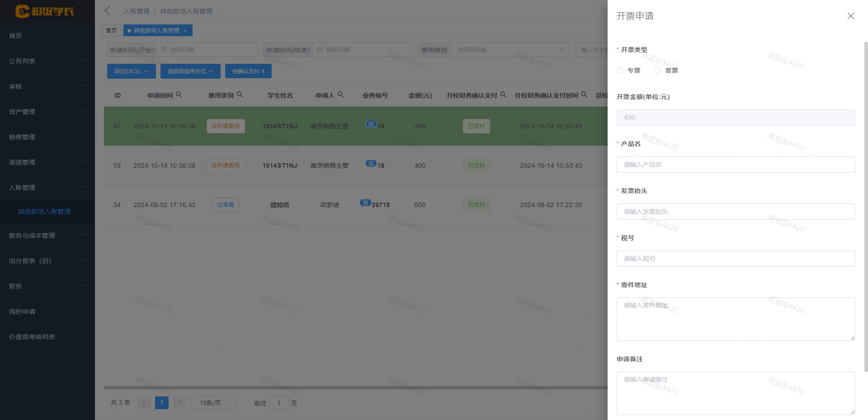Open the 选择目标值 fee type dropdown
Image resolution: width=868 pixels, height=420 pixels.
pyautogui.click(x=509, y=50)
